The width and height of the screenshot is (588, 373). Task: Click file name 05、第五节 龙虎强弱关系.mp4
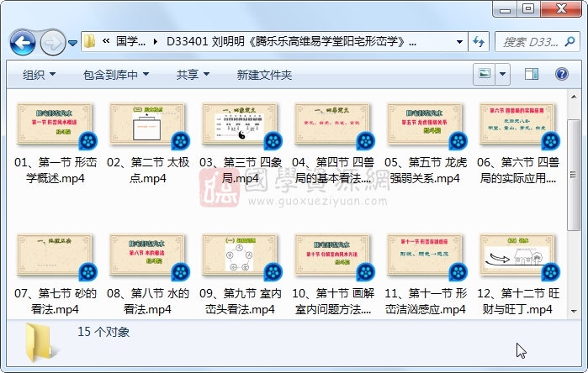[x=426, y=170]
